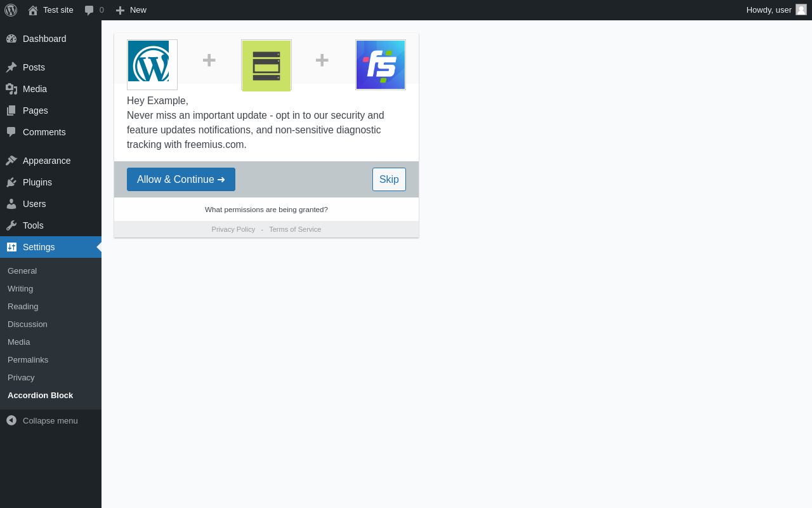Open the Test site home link

point(51,10)
